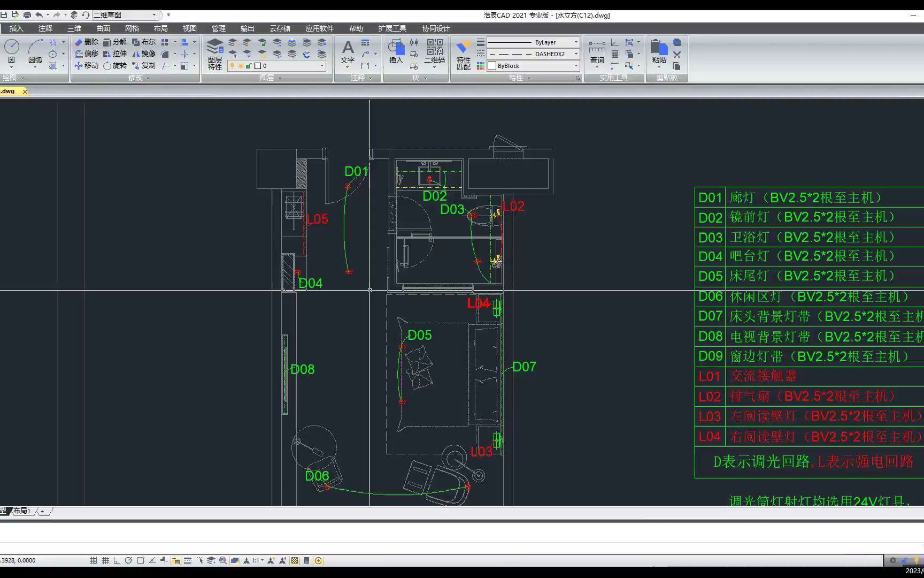The height and width of the screenshot is (578, 924).
Task: Open the 应用软件 ribbon tab
Action: click(320, 28)
